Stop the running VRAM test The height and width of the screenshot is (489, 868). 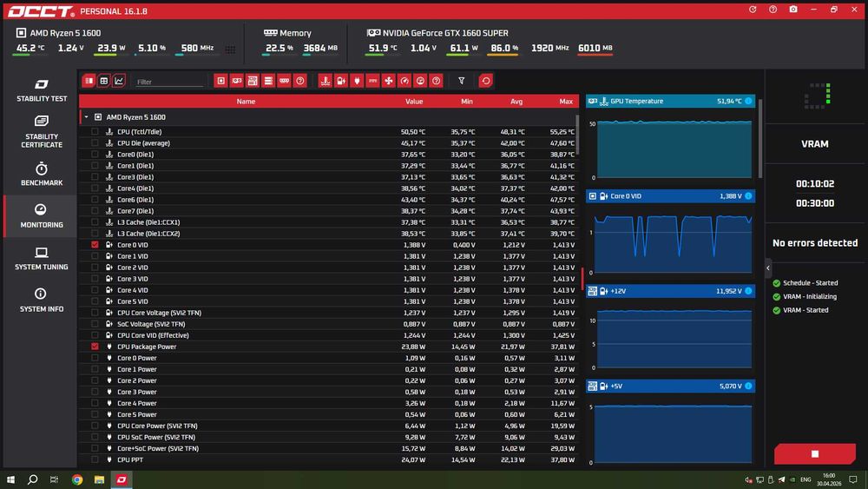click(814, 453)
